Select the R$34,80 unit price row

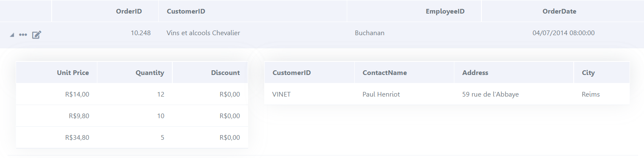click(132, 138)
